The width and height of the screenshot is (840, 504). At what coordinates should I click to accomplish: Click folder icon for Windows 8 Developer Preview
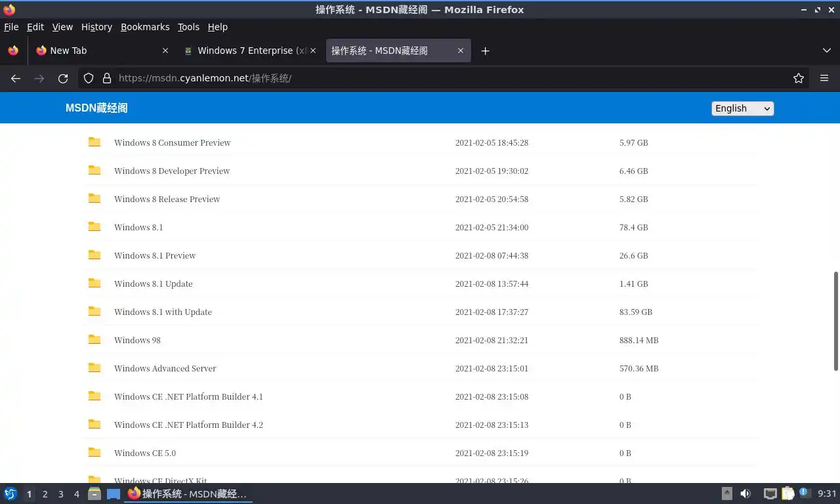[94, 170]
